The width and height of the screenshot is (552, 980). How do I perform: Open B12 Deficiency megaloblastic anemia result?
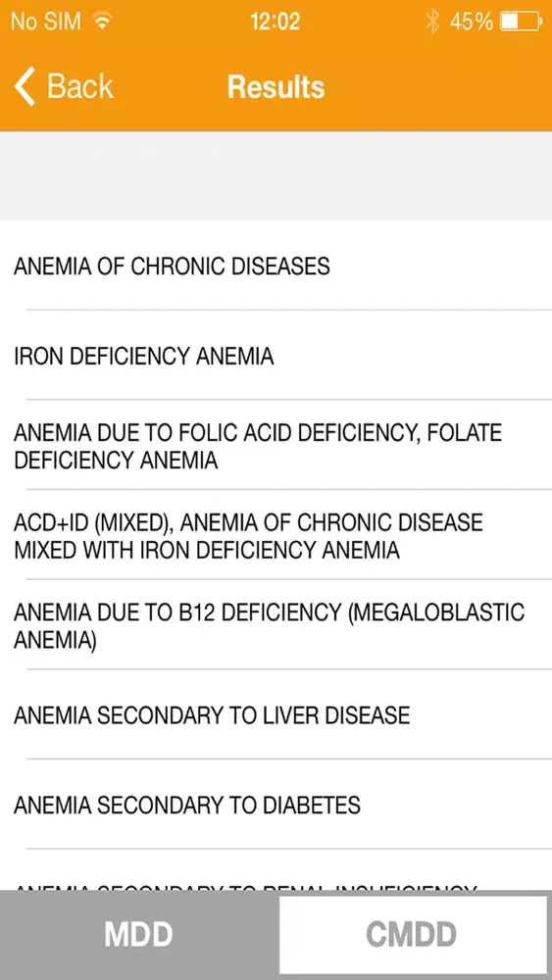coord(276,625)
